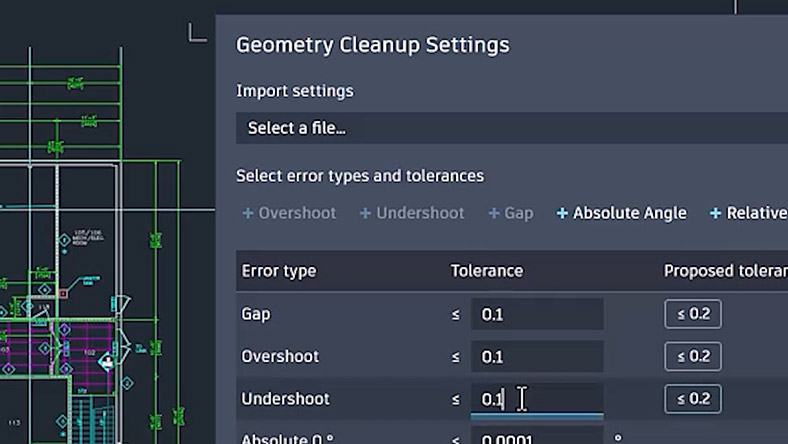Click the Gap tolerance input field
Screen dimensions: 788x444
(537, 314)
